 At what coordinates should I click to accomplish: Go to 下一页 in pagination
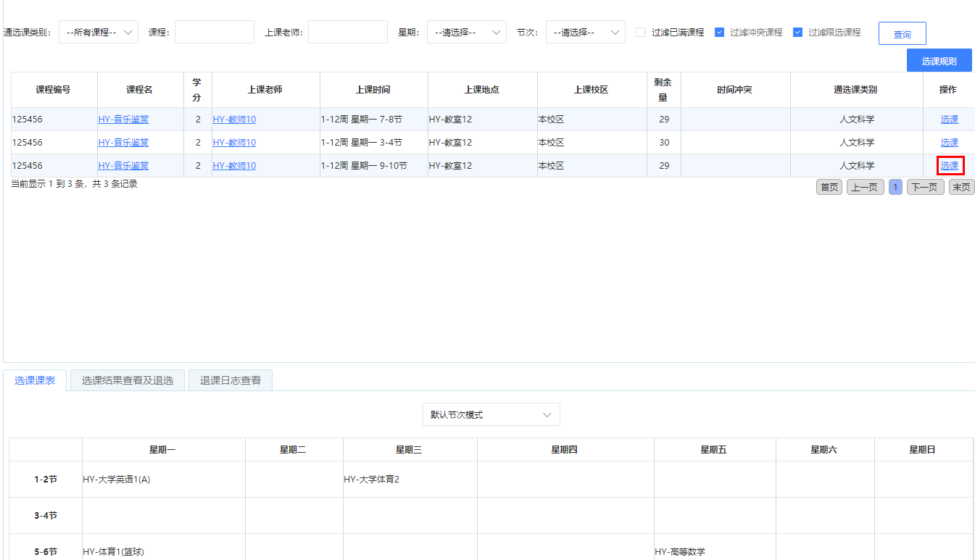925,188
